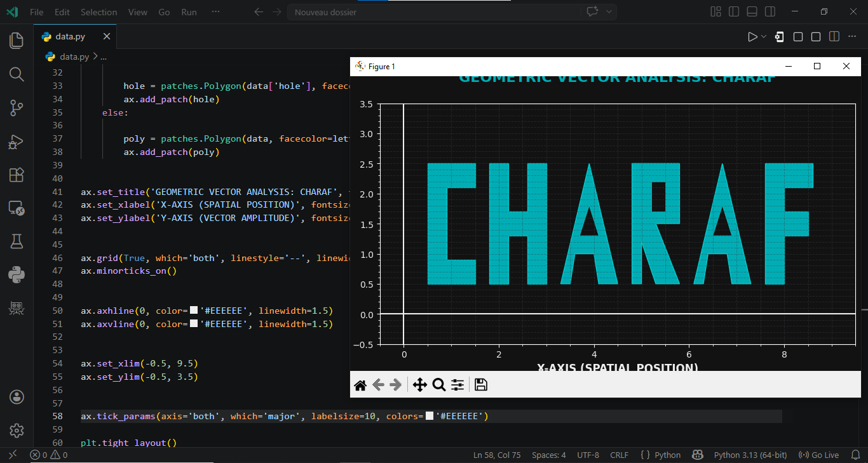Change UTF-8 file encoding
This screenshot has height=463, width=868.
[x=588, y=455]
